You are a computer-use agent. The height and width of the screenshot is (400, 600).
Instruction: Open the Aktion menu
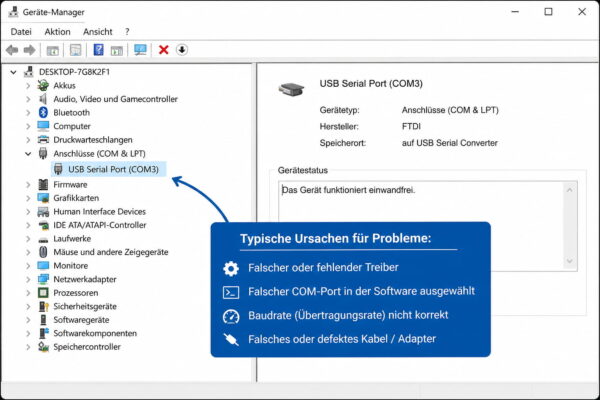tap(57, 31)
